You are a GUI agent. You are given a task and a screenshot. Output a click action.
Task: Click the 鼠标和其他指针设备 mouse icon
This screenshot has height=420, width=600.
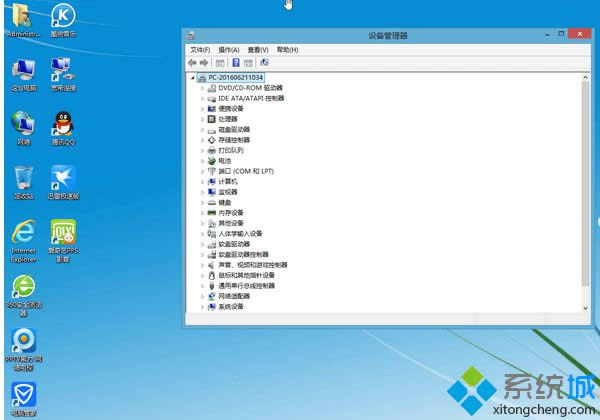(x=212, y=275)
